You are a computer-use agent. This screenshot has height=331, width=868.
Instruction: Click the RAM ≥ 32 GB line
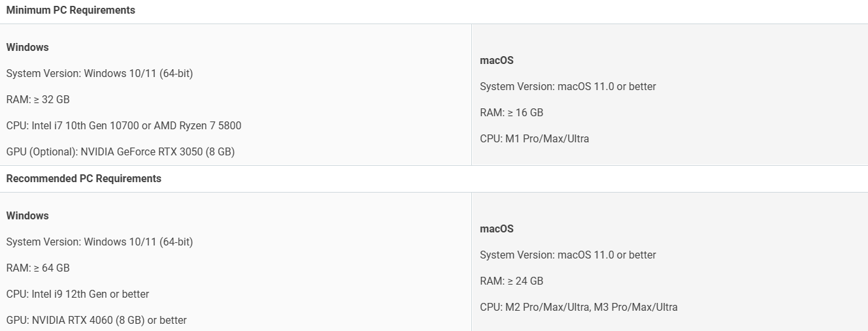coord(38,99)
